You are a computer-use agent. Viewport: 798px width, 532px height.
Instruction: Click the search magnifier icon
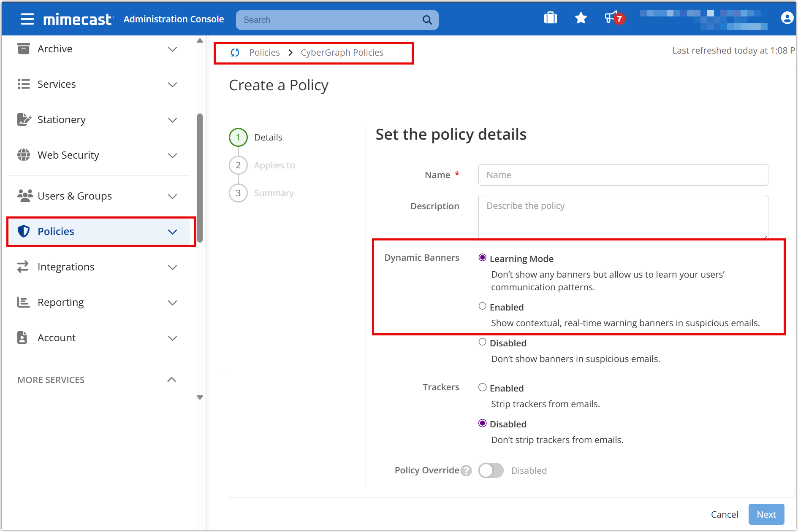[x=427, y=20]
